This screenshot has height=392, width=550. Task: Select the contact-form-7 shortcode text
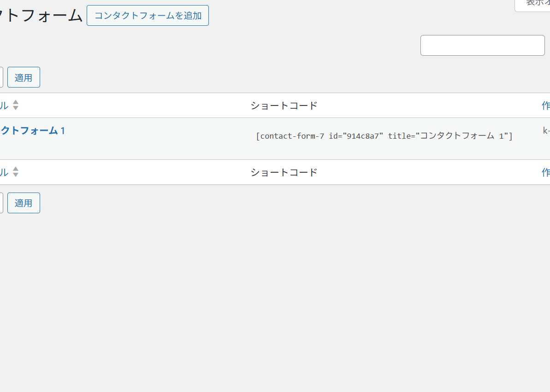point(384,136)
